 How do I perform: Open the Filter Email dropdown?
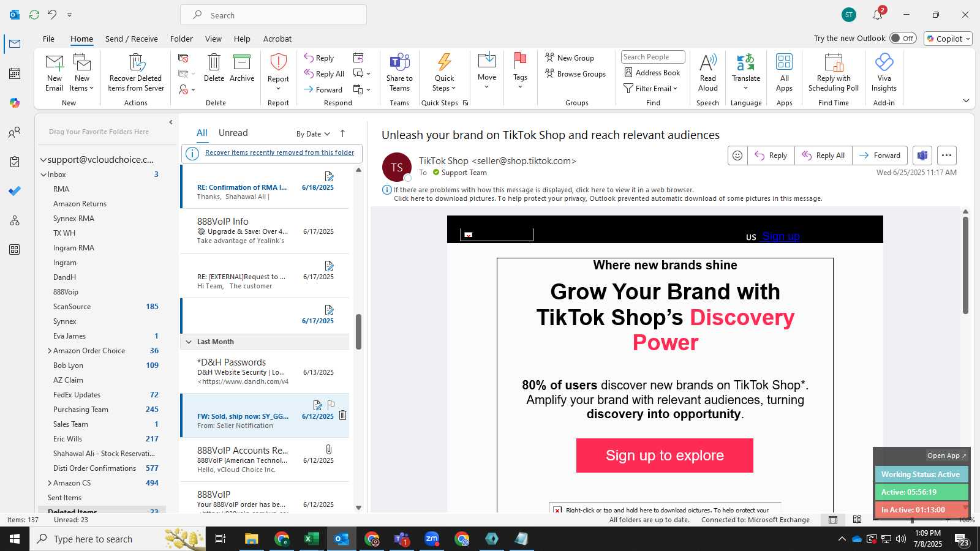650,89
